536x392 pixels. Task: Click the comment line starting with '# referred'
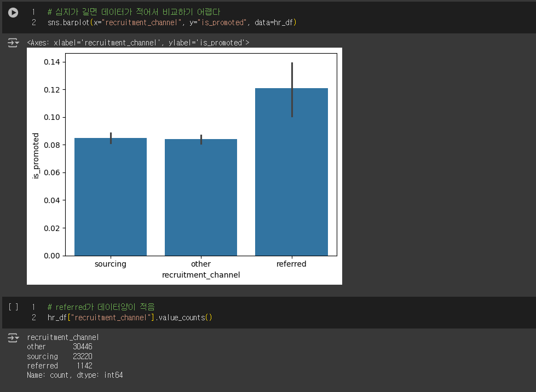tap(101, 307)
